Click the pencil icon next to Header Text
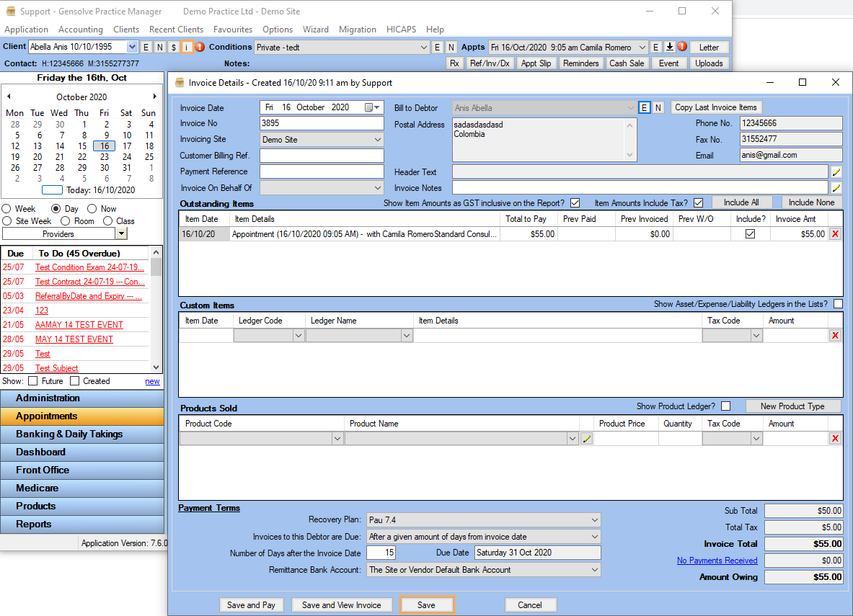 [x=836, y=171]
